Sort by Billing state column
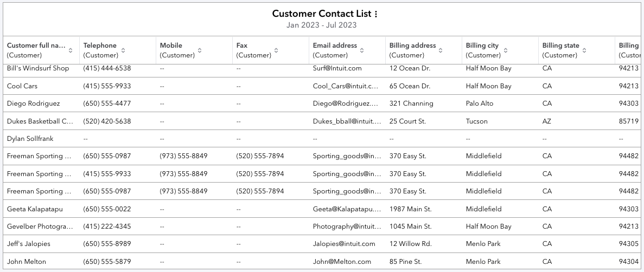 pos(584,50)
